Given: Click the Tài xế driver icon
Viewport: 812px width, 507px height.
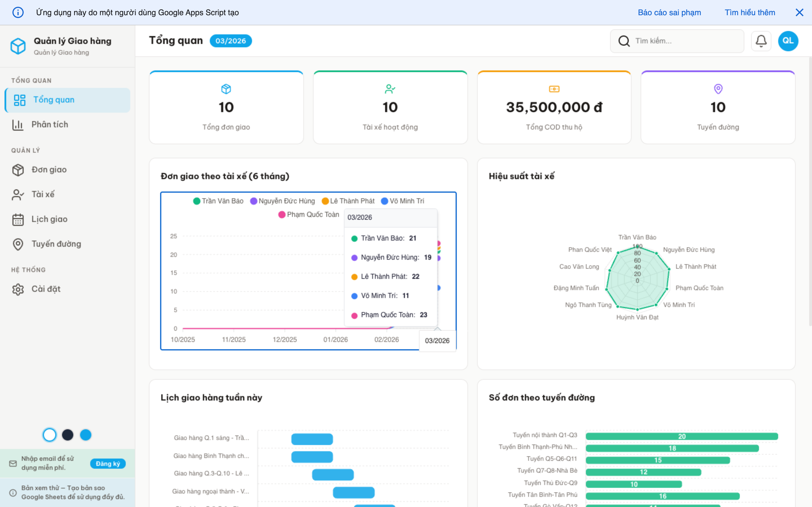Looking at the screenshot, I should [18, 194].
